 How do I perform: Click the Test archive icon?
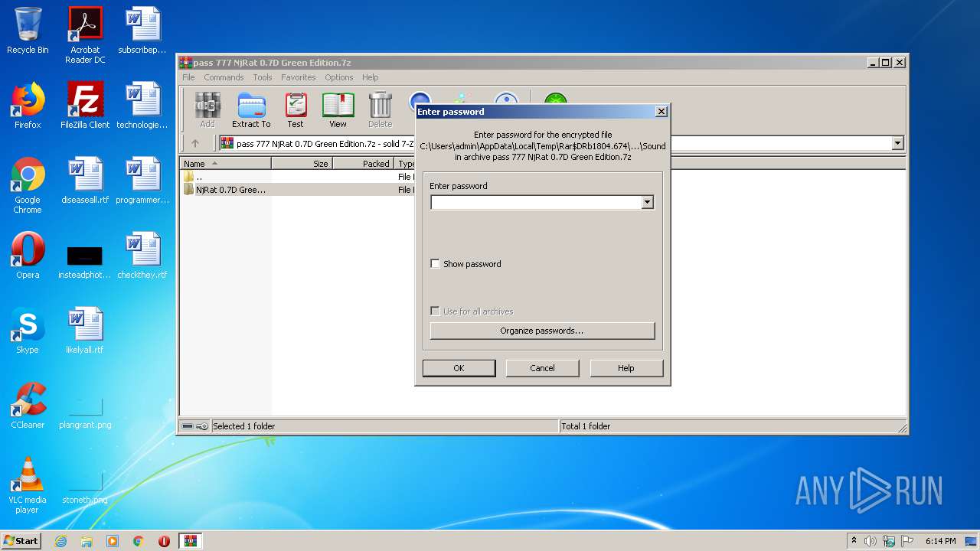coord(296,110)
